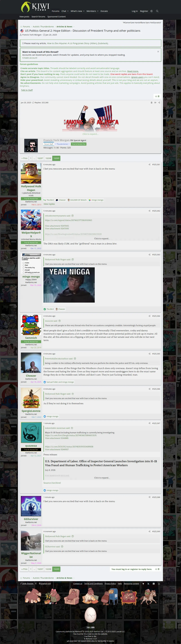Open the LinkedIn icon in the footer
The image size is (181, 644).
pos(154,584)
